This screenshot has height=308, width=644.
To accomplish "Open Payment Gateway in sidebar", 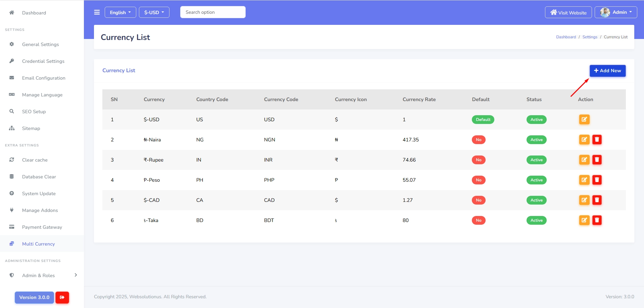I will point(42,227).
